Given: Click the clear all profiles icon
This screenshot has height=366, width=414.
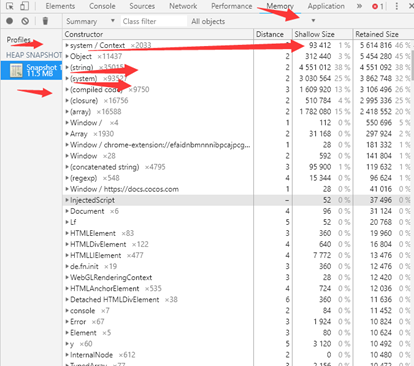Looking at the screenshot, I should (x=25, y=21).
